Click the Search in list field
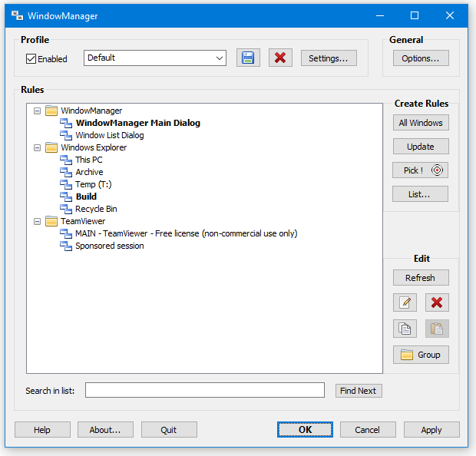476x456 pixels. [x=204, y=391]
